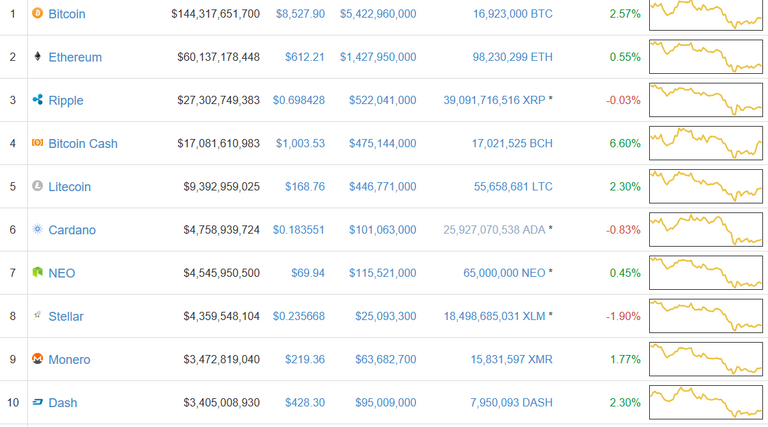This screenshot has height=427, width=768.
Task: Click the NEO green icon
Action: (37, 272)
